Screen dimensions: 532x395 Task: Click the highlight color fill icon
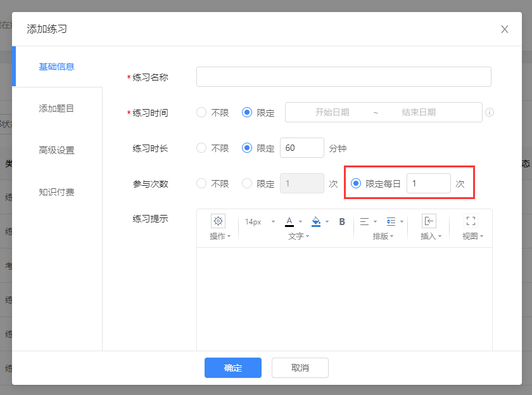tap(317, 220)
